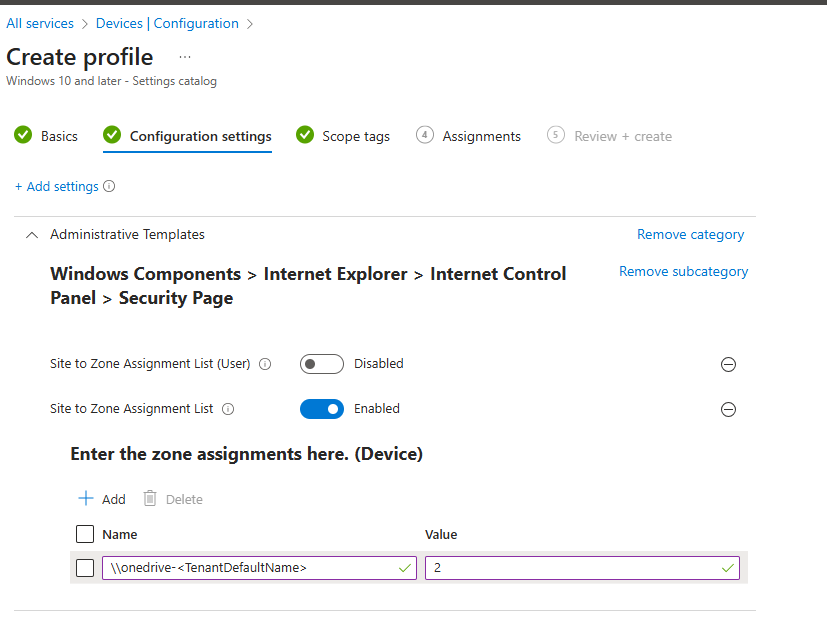Remove the enabled Site to Zone Assignment List setting
827x626 pixels.
coord(728,409)
